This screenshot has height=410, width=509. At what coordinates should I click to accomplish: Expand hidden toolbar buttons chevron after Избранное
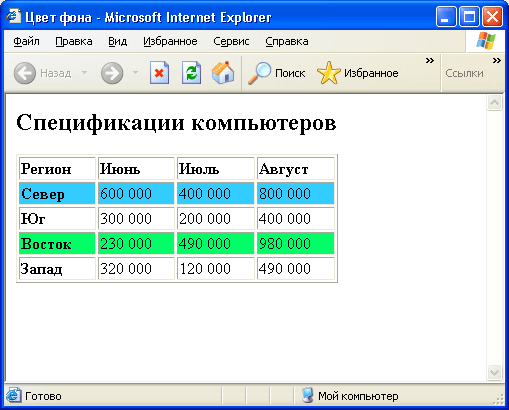coord(430,61)
